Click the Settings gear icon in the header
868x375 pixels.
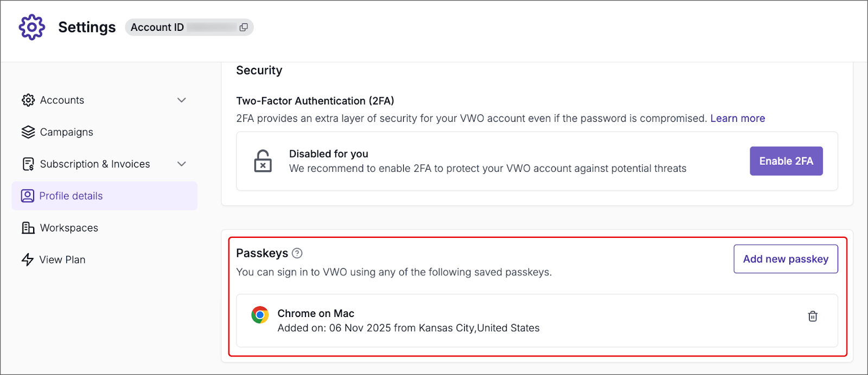pos(31,27)
